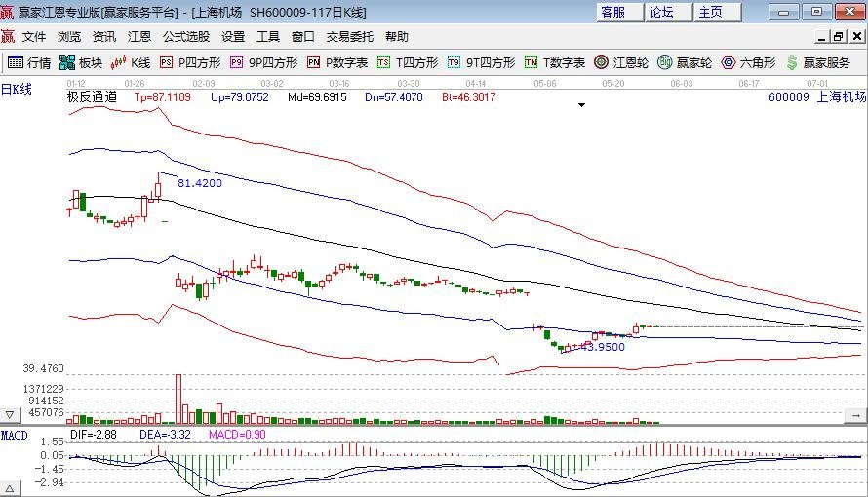Open the P数字表 tool
Screen dimensions: 868x497
[x=337, y=62]
